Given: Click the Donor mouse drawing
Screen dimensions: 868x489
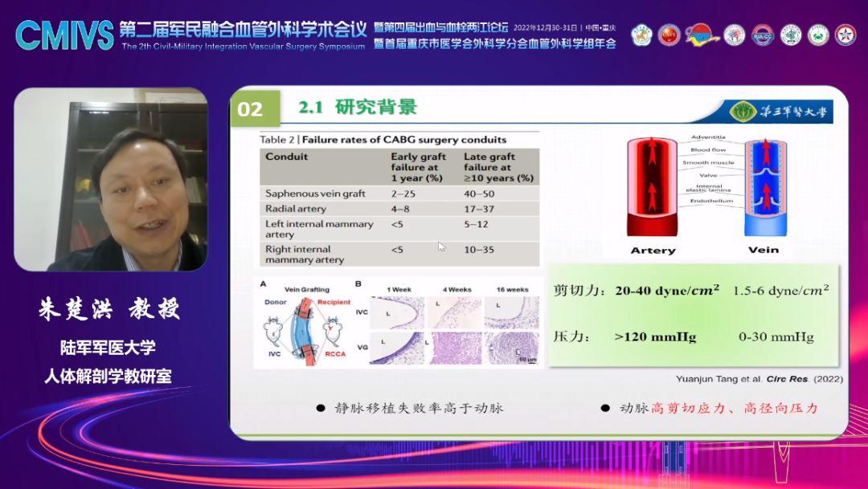Looking at the screenshot, I should click(x=273, y=330).
